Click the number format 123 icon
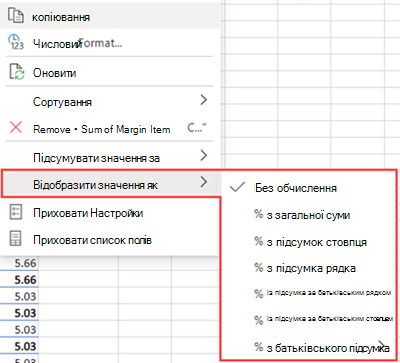400x363 pixels. [x=15, y=42]
